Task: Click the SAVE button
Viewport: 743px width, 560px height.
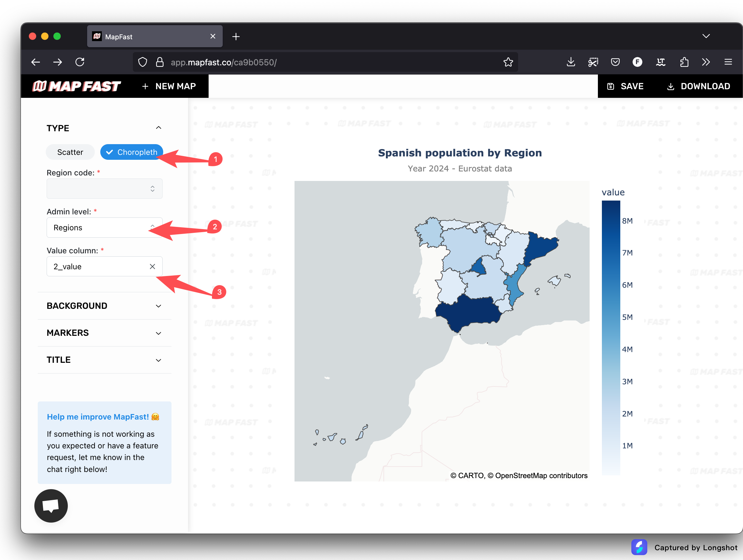Action: 625,86
